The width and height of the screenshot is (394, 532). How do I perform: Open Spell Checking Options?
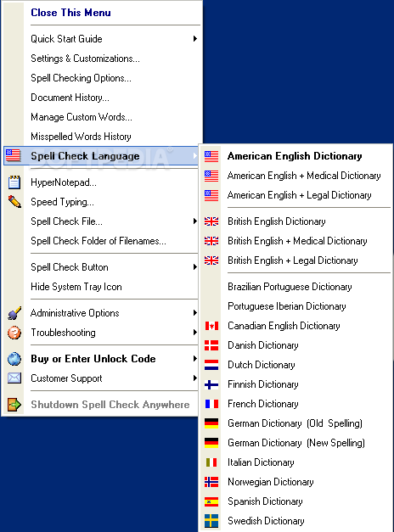coord(81,78)
